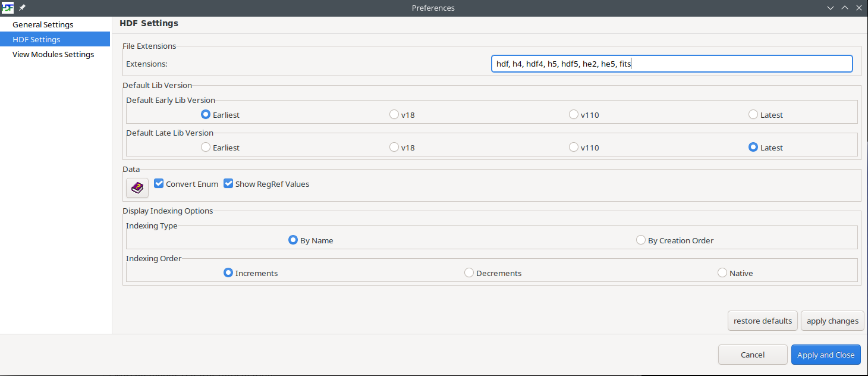Select HDF Settings in sidebar
The height and width of the screenshot is (376, 868).
pyautogui.click(x=36, y=39)
